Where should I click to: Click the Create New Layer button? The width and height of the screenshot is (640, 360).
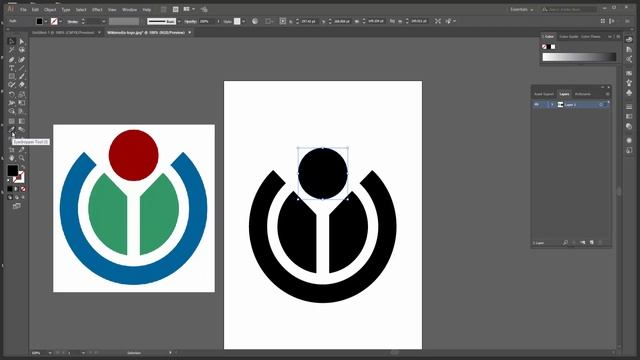click(x=591, y=243)
